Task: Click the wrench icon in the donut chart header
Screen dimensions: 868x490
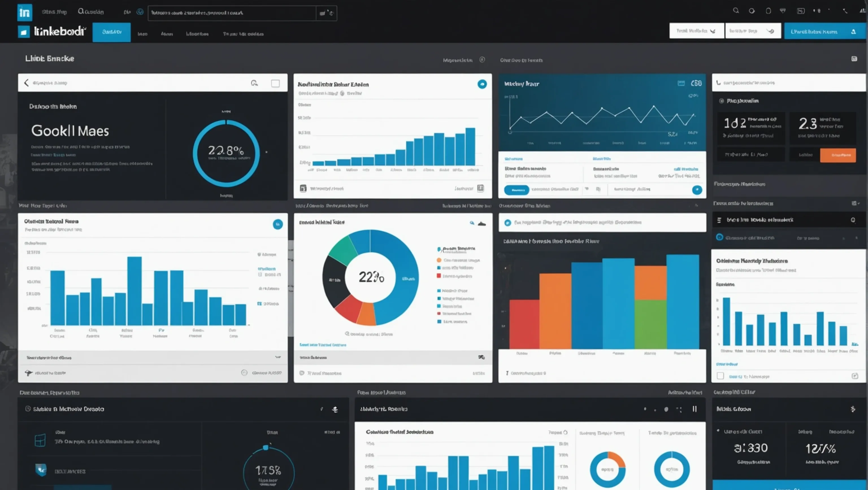Action: click(x=472, y=223)
